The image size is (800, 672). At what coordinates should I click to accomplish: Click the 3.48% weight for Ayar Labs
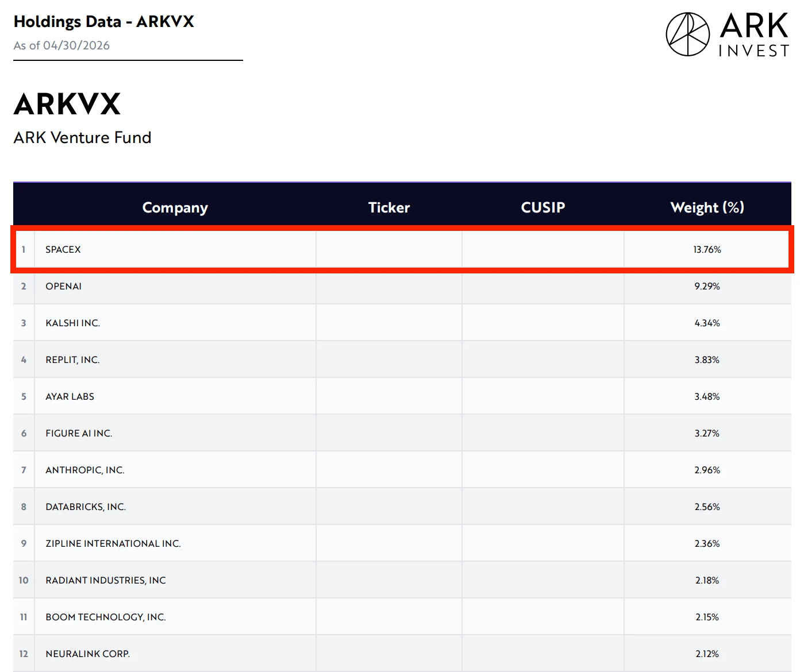pos(707,396)
